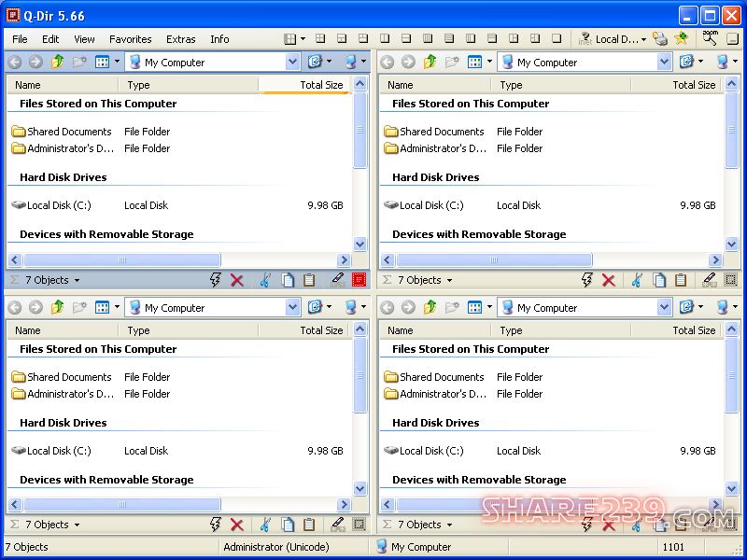Viewport: 747px width, 560px height.
Task: Open 7 Objects dropdown in top-left pane
Action: pos(78,281)
